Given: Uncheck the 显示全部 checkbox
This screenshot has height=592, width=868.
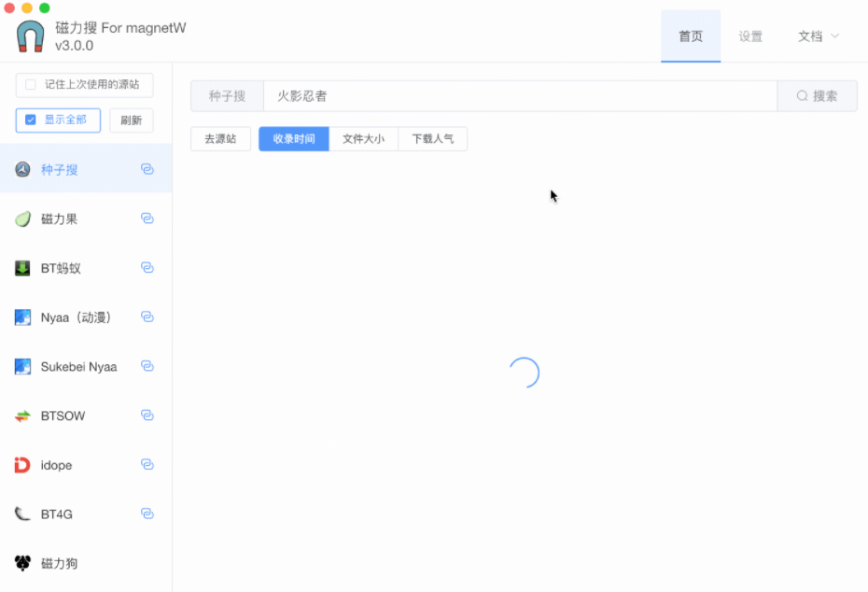Looking at the screenshot, I should pos(31,120).
